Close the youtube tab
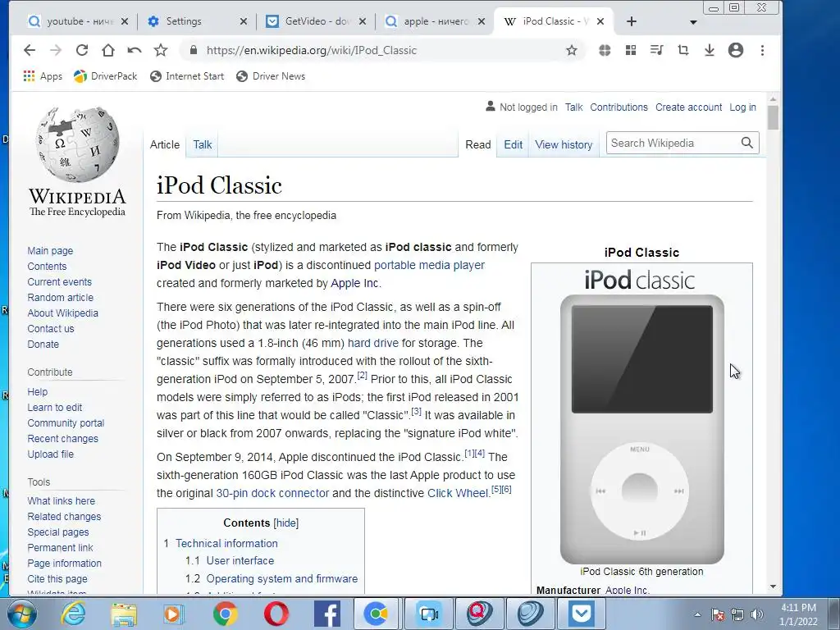This screenshot has height=630, width=840. click(125, 21)
